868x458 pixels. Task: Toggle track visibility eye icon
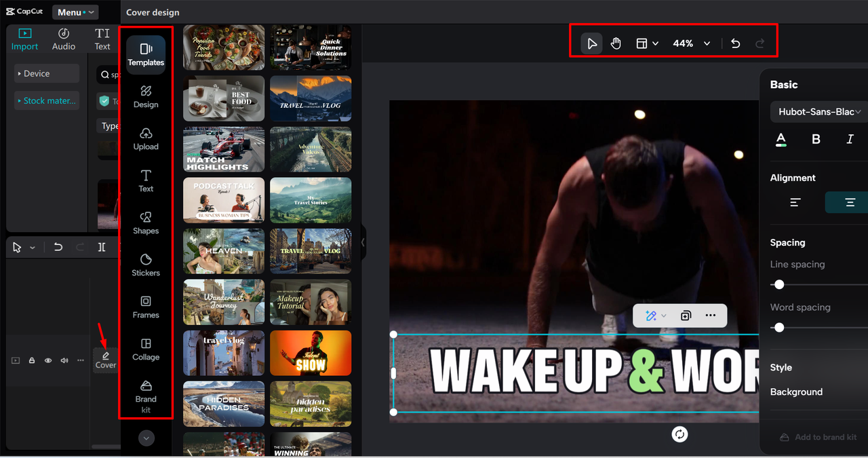pyautogui.click(x=48, y=360)
